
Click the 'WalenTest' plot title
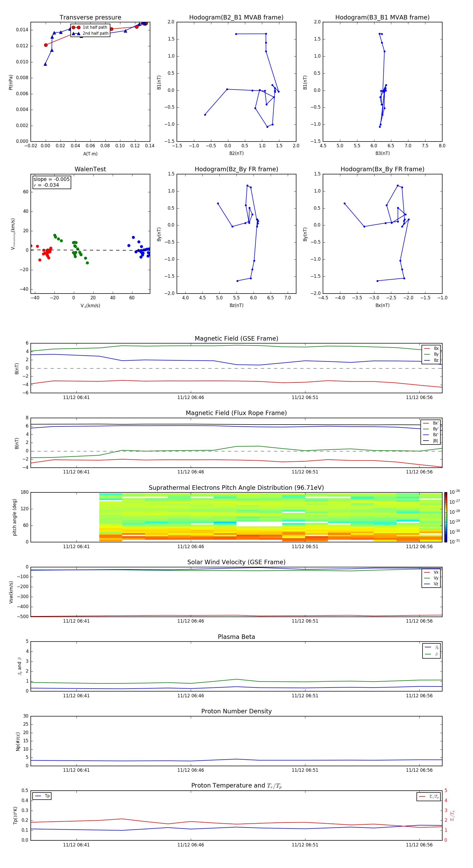(x=90, y=169)
